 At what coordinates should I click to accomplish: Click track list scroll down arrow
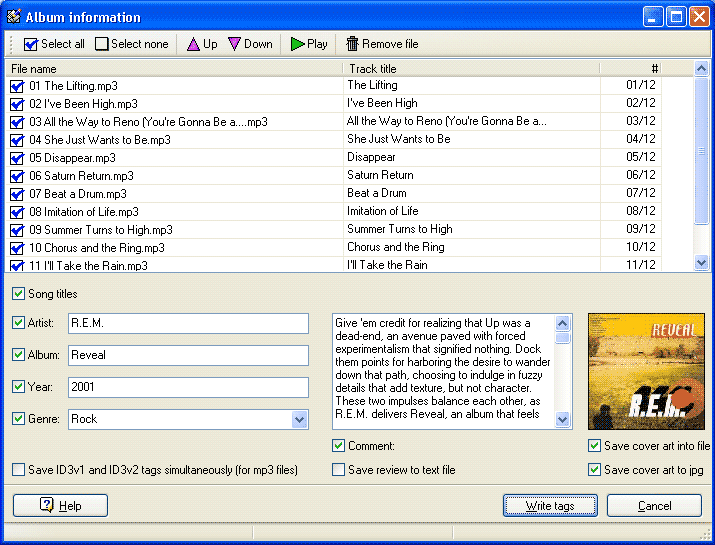coord(701,263)
